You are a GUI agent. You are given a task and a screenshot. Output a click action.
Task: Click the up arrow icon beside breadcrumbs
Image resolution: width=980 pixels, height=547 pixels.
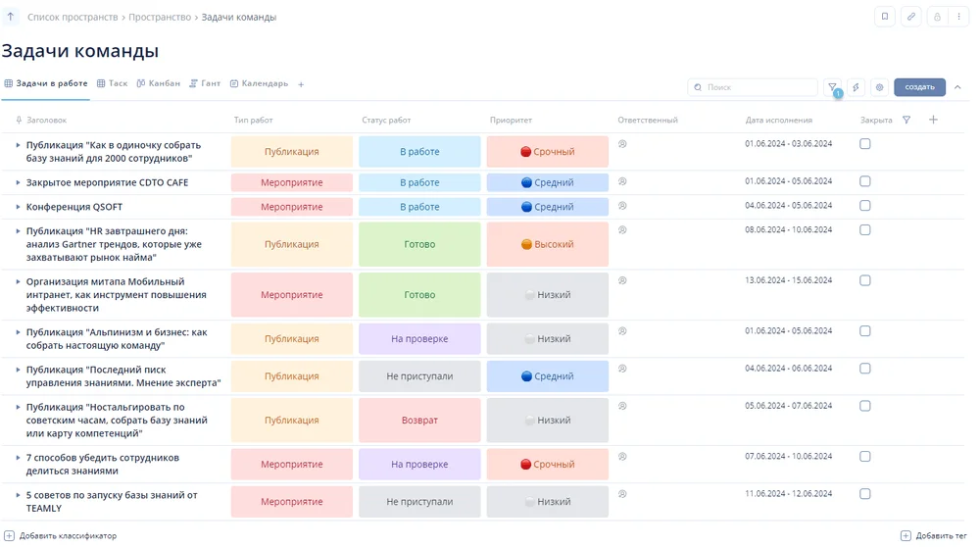(x=11, y=17)
